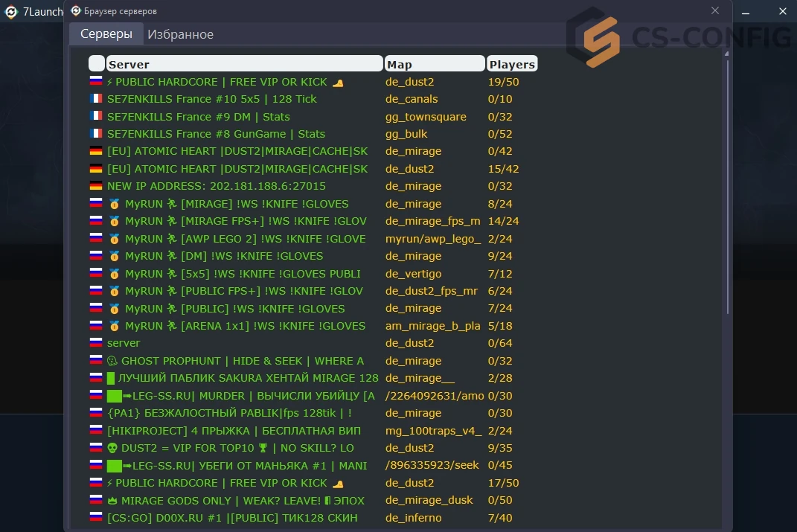797x532 pixels.
Task: Switch to the Избранное tab
Action: pyautogui.click(x=182, y=34)
